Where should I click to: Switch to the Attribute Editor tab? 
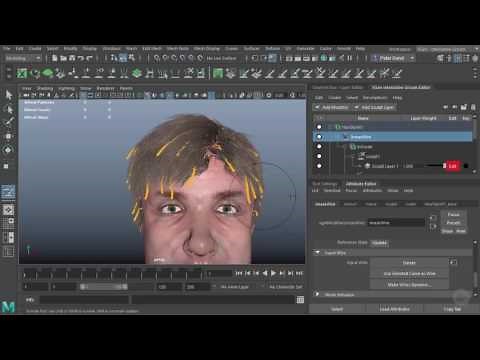[361, 184]
